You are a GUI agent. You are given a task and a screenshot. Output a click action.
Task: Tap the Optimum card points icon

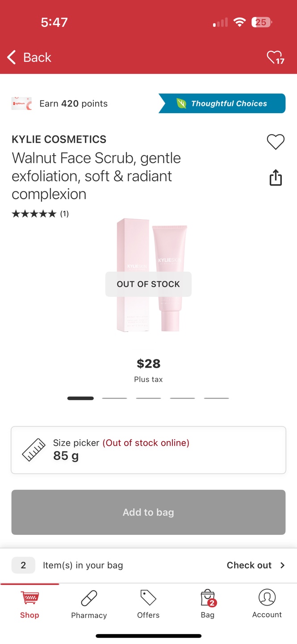pyautogui.click(x=21, y=103)
